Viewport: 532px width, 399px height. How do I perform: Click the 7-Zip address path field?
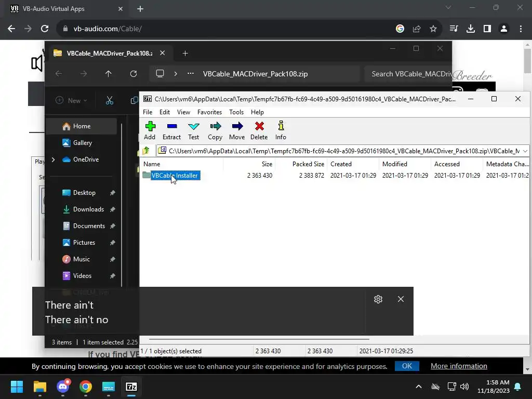(x=339, y=151)
